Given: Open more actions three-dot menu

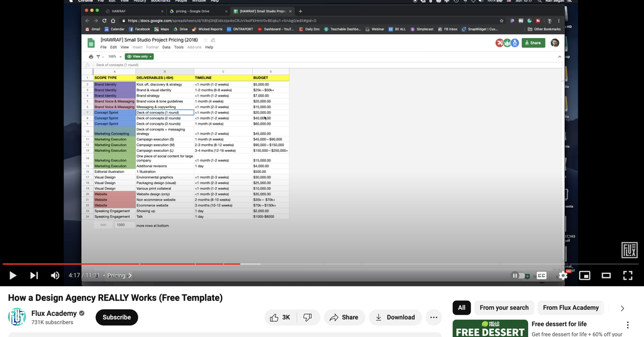Looking at the screenshot, I should click(x=433, y=317).
